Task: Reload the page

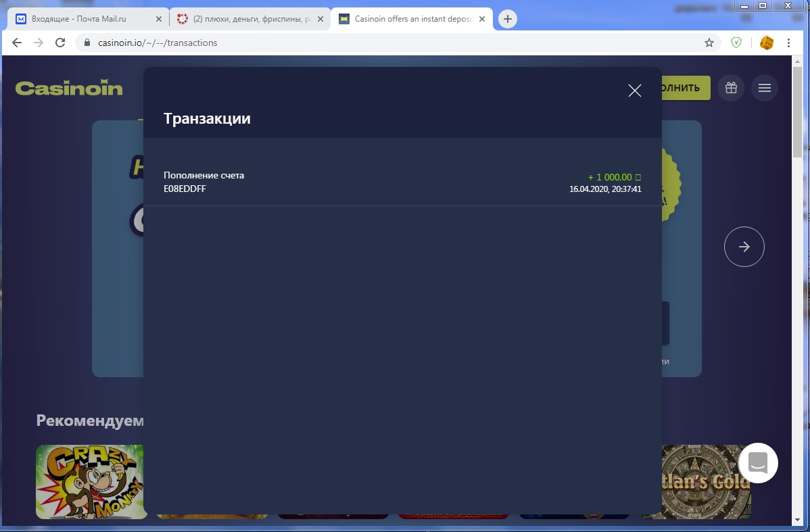Action: coord(60,43)
